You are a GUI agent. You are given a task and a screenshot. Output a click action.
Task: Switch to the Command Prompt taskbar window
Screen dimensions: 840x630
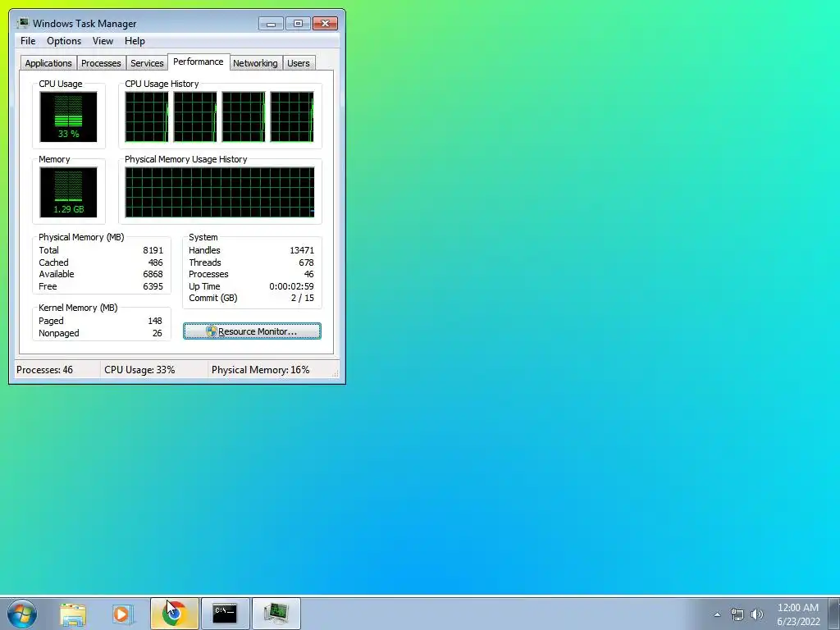coord(225,614)
